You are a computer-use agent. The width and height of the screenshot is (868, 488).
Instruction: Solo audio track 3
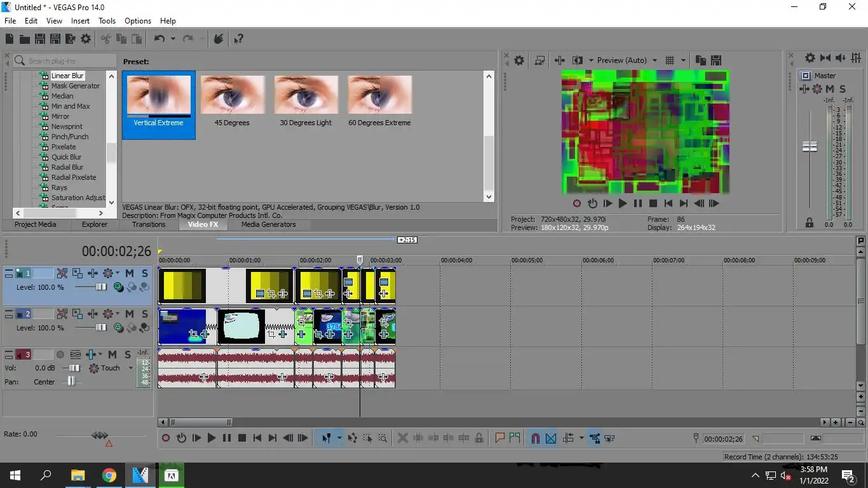[128, 355]
